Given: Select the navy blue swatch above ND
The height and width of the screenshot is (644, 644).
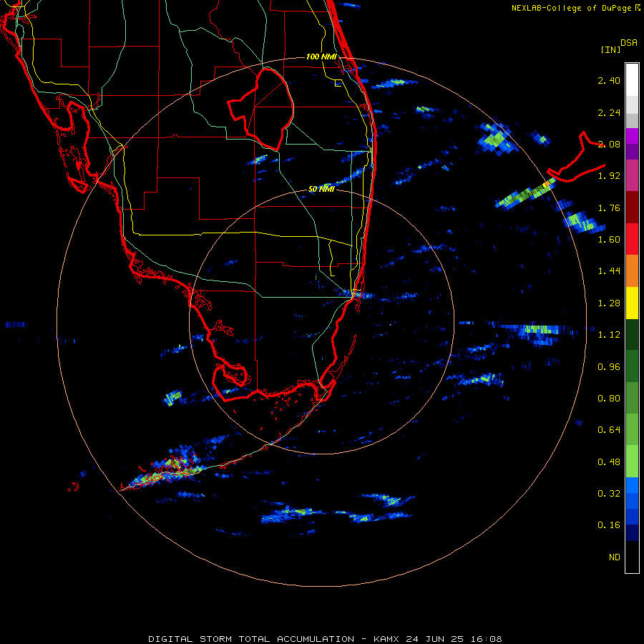Looking at the screenshot, I should tap(632, 533).
